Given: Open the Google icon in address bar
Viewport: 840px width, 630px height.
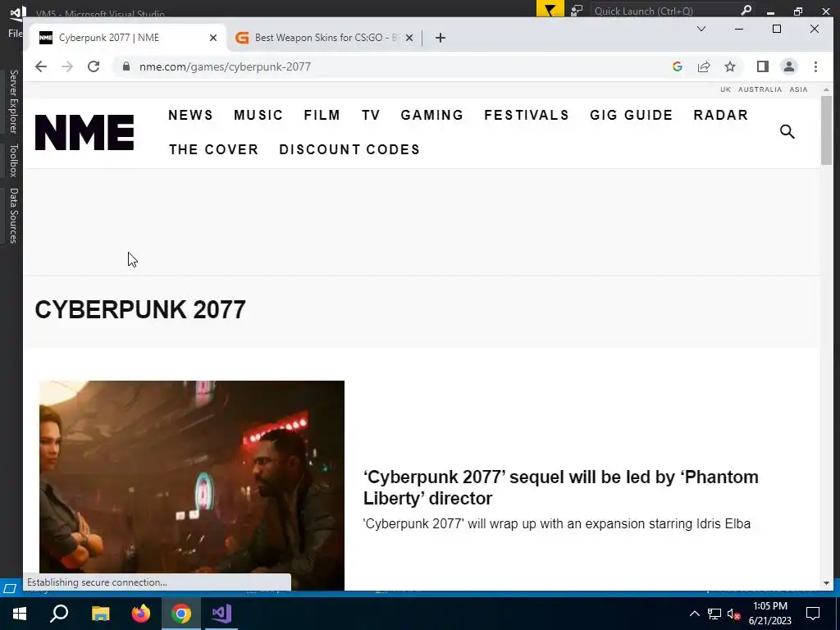Looking at the screenshot, I should coord(677,66).
